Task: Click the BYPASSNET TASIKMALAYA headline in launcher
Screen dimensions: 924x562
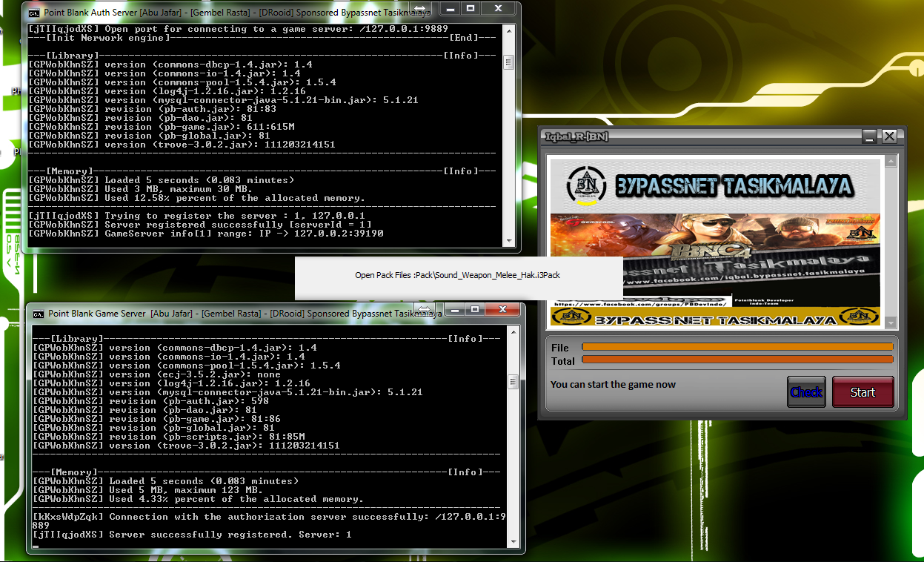Action: click(734, 187)
